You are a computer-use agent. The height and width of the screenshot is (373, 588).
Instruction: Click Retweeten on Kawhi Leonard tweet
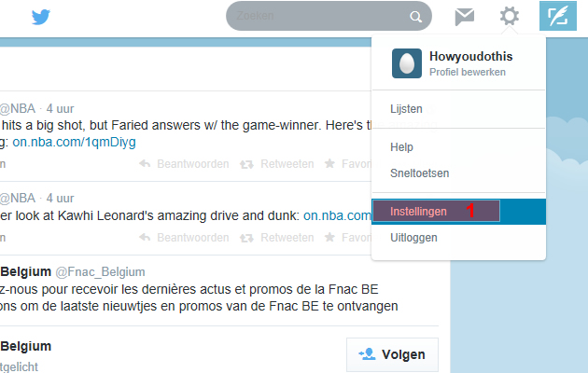click(277, 238)
